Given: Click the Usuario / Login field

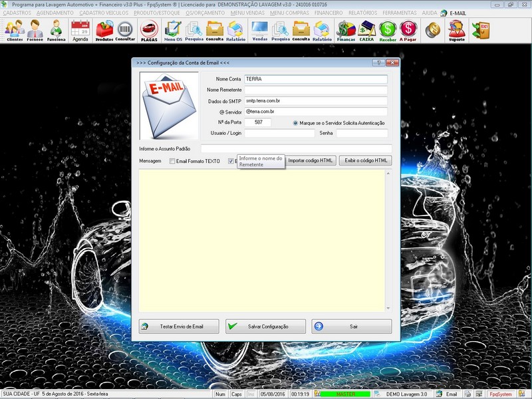Looking at the screenshot, I should pyautogui.click(x=279, y=133).
